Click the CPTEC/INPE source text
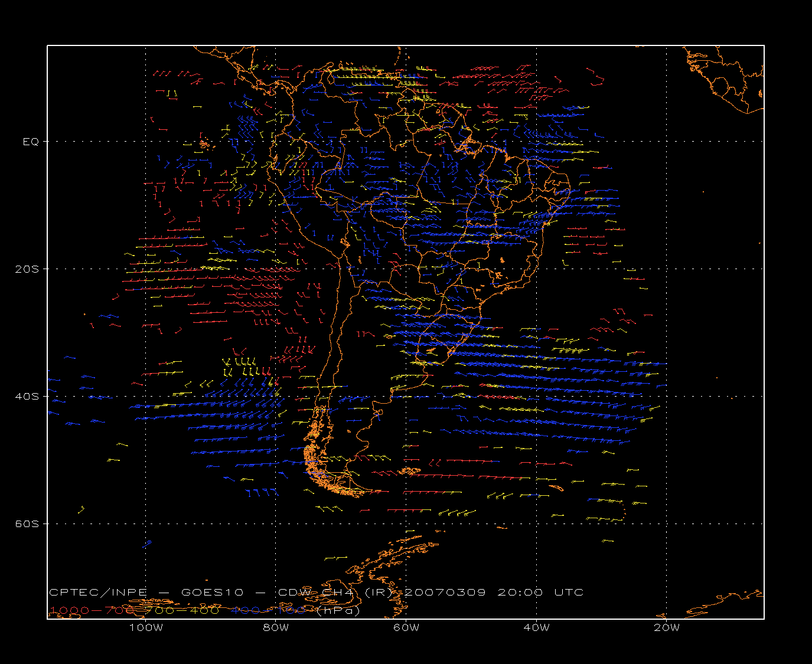This screenshot has width=812, height=664. 98,593
